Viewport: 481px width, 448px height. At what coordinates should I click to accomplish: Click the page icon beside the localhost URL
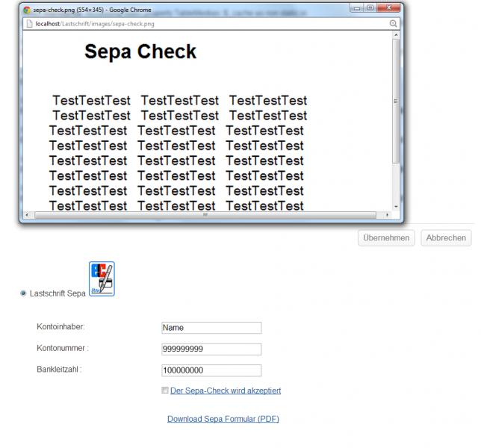point(28,24)
